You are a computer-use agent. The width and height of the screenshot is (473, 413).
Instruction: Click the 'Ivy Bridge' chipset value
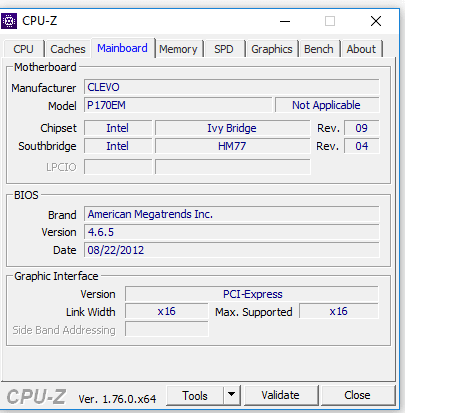232,128
